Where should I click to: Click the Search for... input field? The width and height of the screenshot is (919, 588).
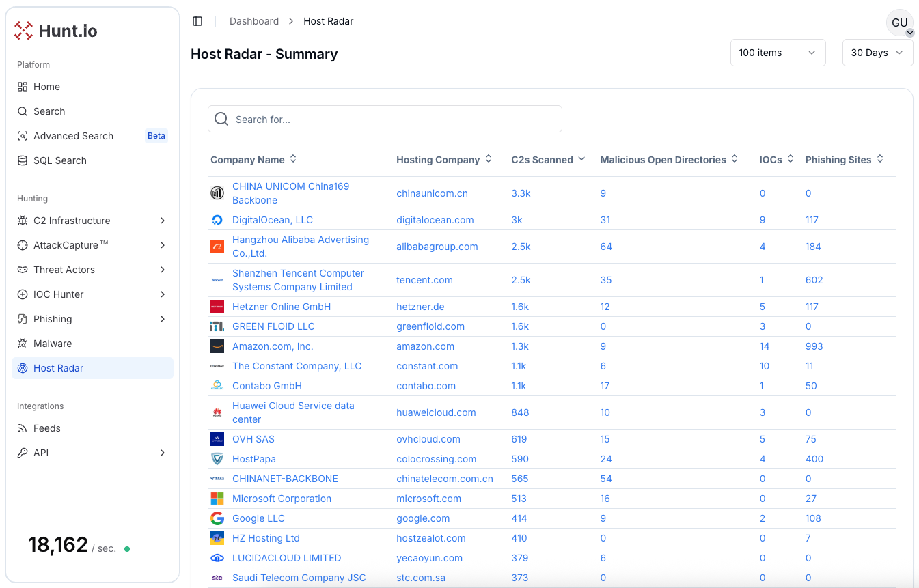[x=385, y=119]
